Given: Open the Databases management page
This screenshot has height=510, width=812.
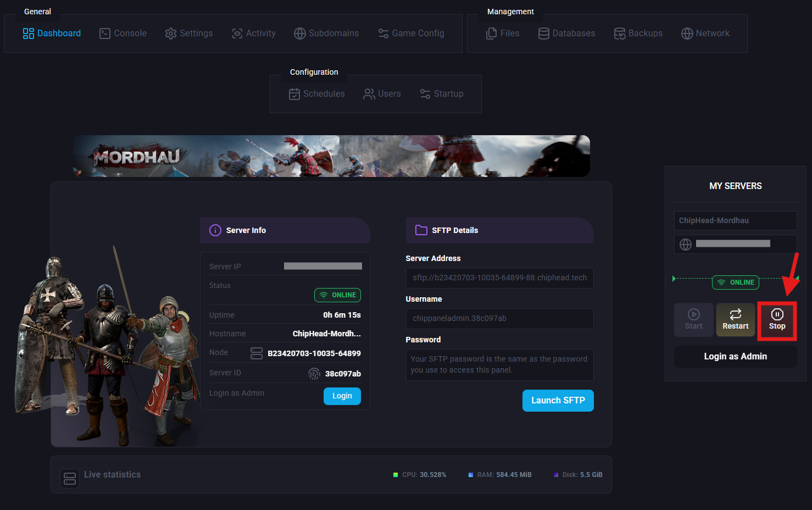Looking at the screenshot, I should (566, 34).
